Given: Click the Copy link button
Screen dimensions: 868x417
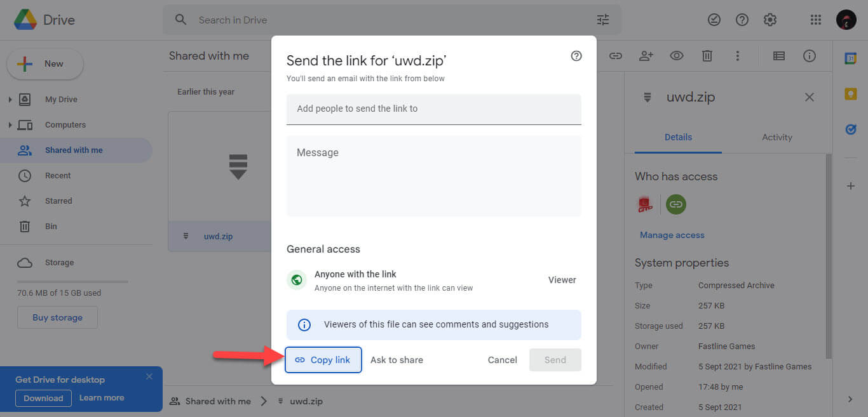Looking at the screenshot, I should (323, 360).
